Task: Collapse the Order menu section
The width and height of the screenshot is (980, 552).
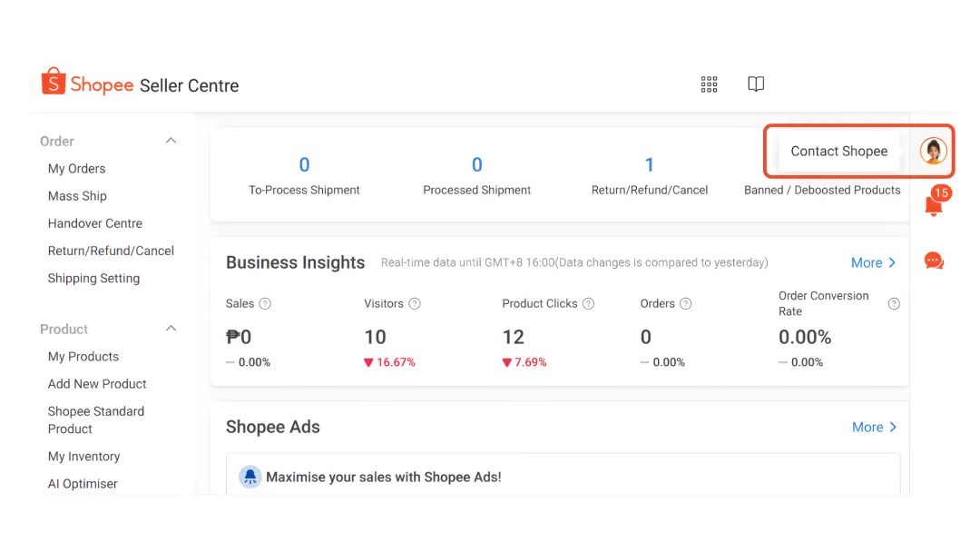Action: pyautogui.click(x=171, y=141)
